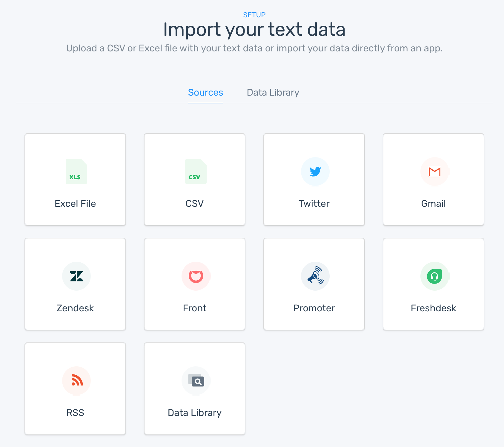Open the Data Library card label
The image size is (504, 447).
coord(195,413)
